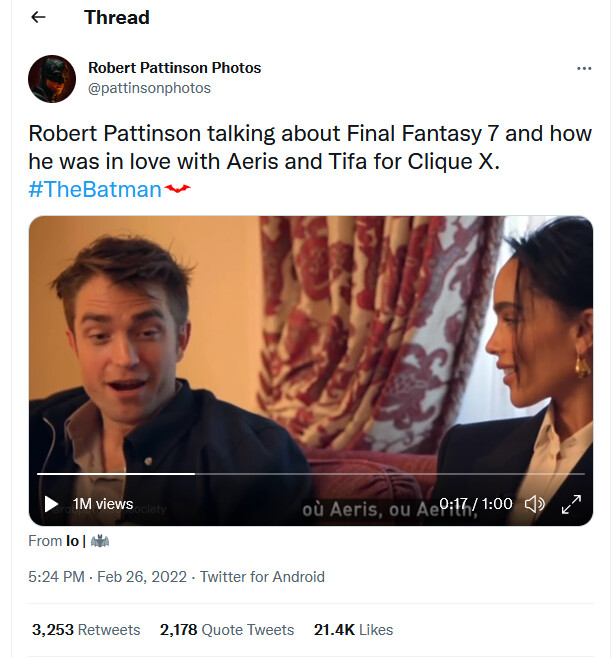Click the 1M views counter on video

[x=103, y=504]
